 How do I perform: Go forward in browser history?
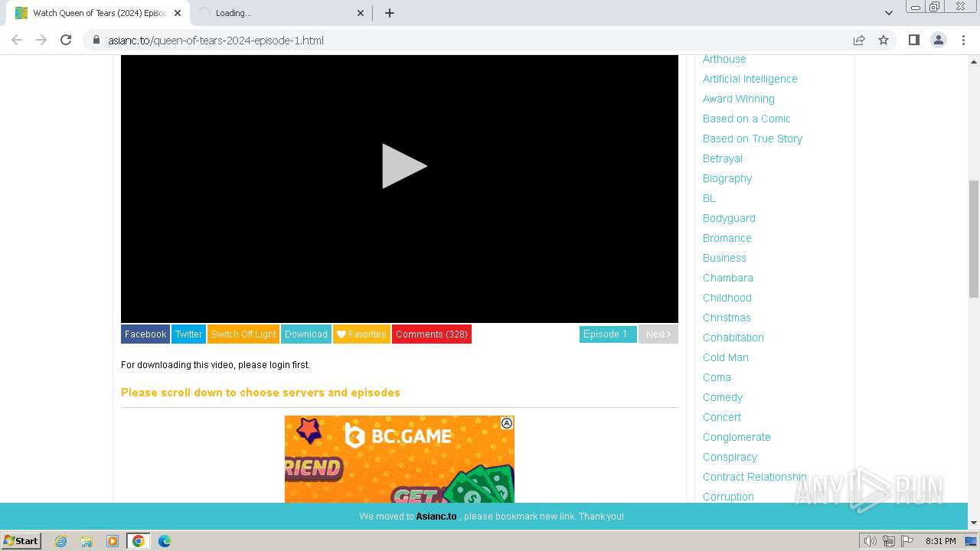tap(41, 40)
